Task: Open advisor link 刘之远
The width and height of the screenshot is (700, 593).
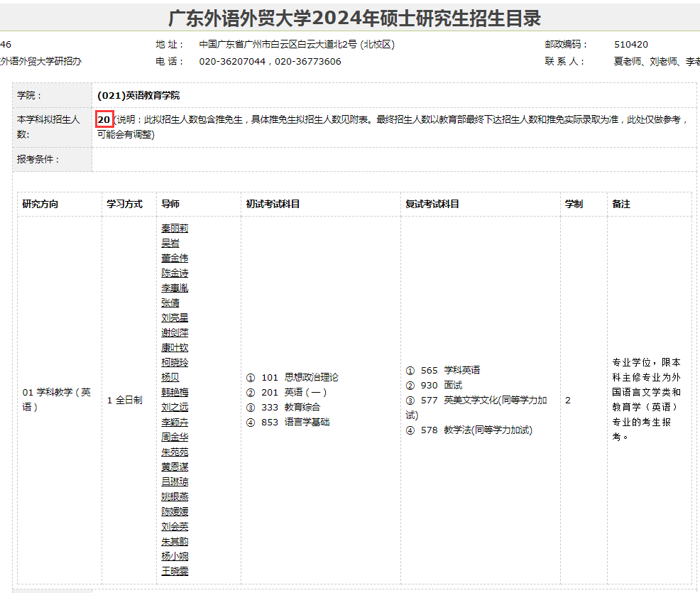Action: pos(175,407)
